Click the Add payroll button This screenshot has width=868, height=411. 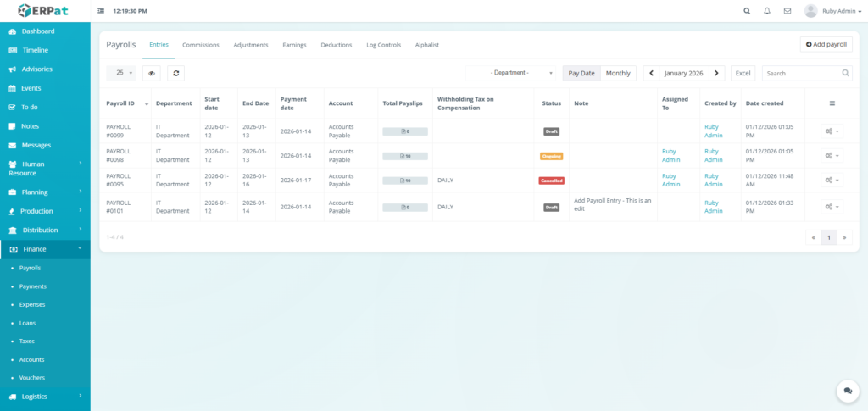point(826,44)
